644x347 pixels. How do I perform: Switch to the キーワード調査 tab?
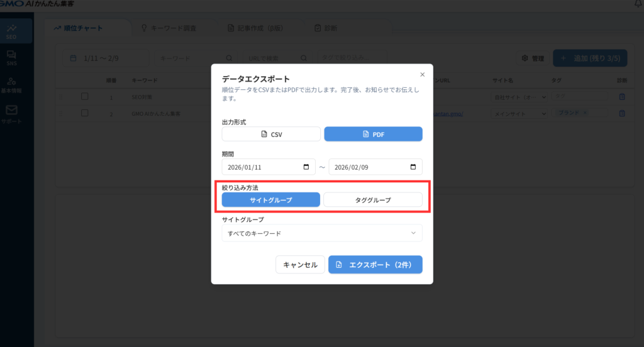point(169,28)
